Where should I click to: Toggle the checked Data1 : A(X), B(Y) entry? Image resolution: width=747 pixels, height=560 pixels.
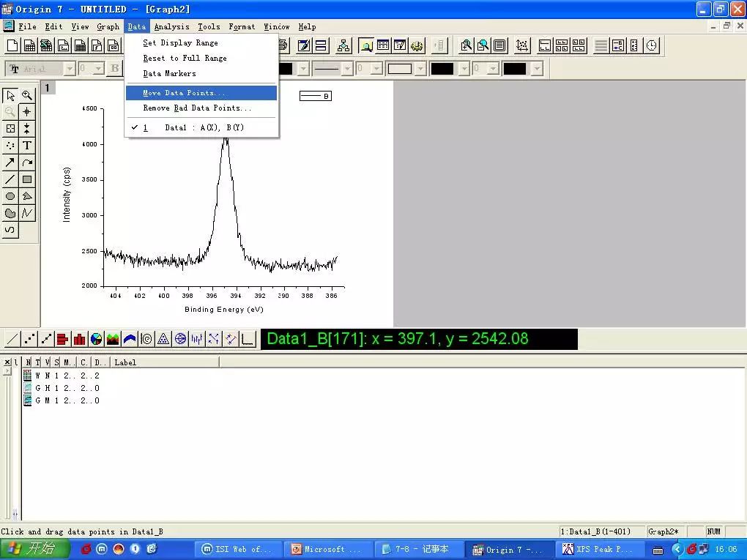point(201,127)
